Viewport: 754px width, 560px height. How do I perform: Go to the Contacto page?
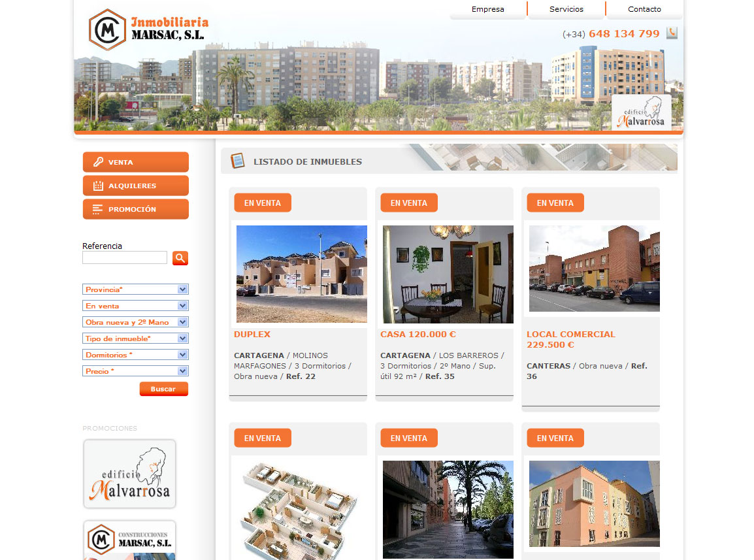pyautogui.click(x=644, y=9)
